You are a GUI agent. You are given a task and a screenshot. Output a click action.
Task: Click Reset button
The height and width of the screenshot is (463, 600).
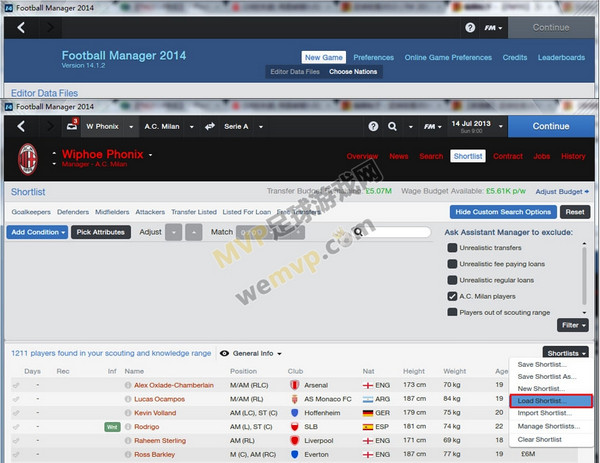(x=575, y=212)
